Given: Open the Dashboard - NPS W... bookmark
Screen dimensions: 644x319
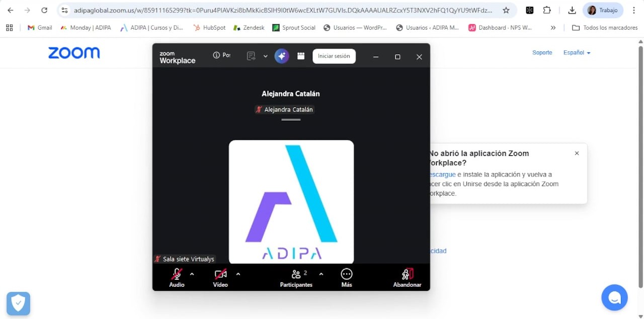Looking at the screenshot, I should (500, 28).
